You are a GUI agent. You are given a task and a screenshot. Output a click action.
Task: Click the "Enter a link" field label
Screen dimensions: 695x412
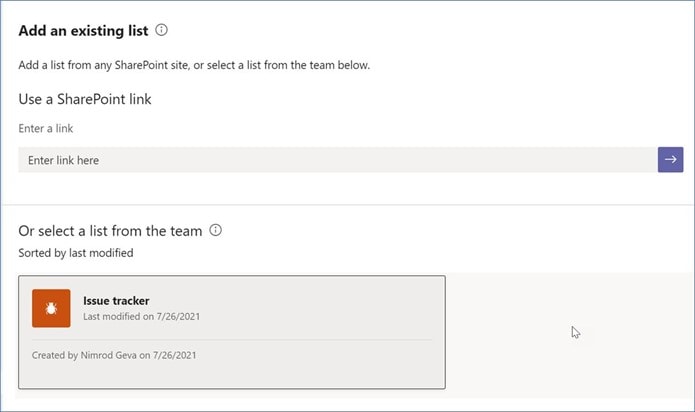click(x=46, y=128)
